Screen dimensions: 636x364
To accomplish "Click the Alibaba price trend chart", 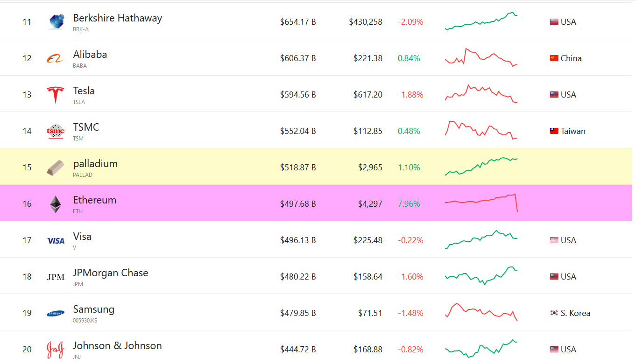I will pos(481,58).
